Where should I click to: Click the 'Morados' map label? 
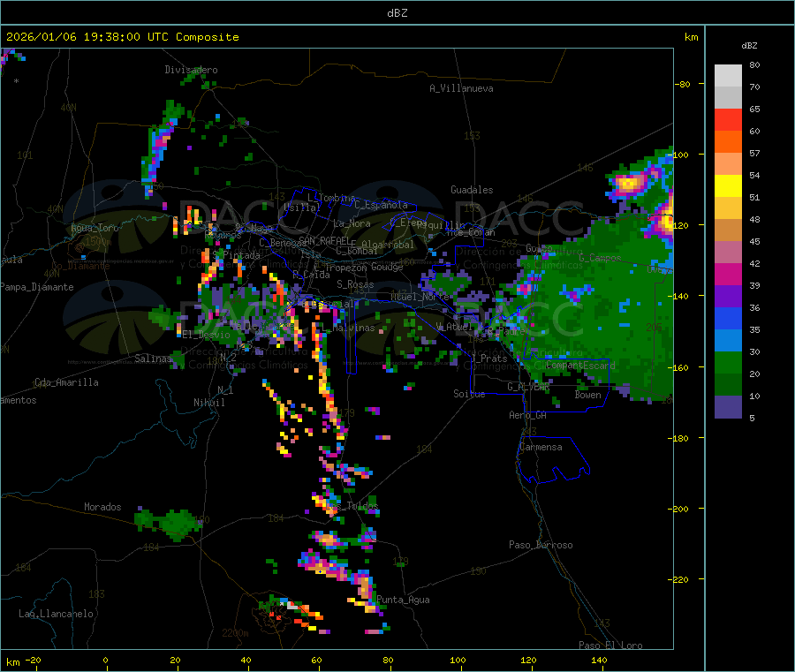[x=102, y=507]
